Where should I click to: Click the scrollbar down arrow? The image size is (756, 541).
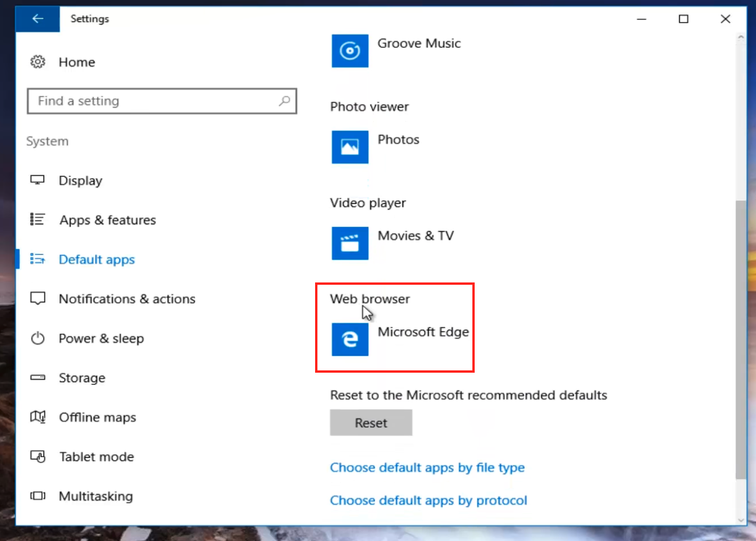741,520
